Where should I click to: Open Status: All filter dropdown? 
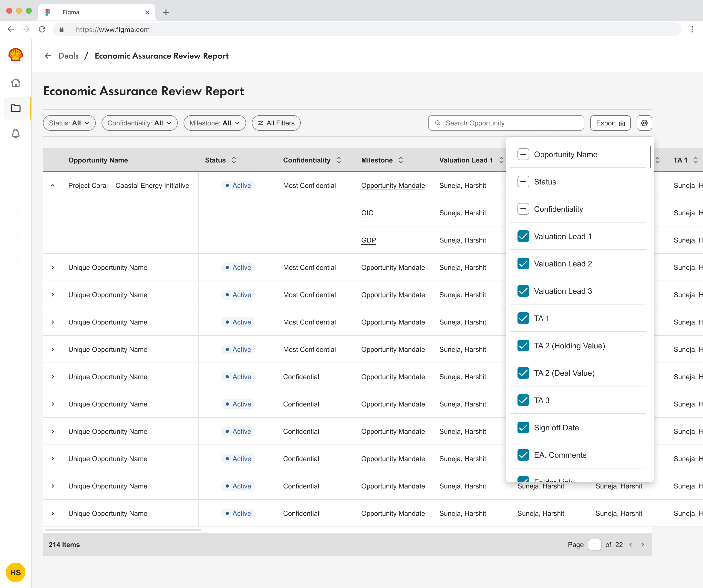(69, 123)
